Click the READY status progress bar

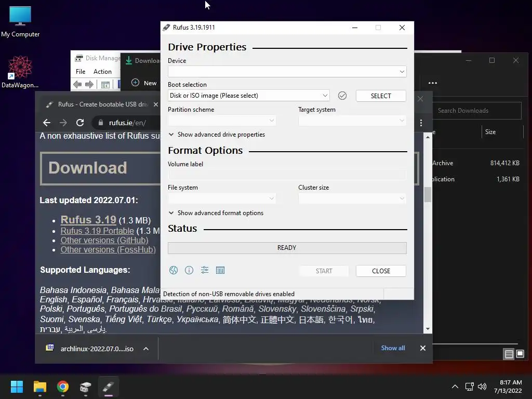coord(287,248)
